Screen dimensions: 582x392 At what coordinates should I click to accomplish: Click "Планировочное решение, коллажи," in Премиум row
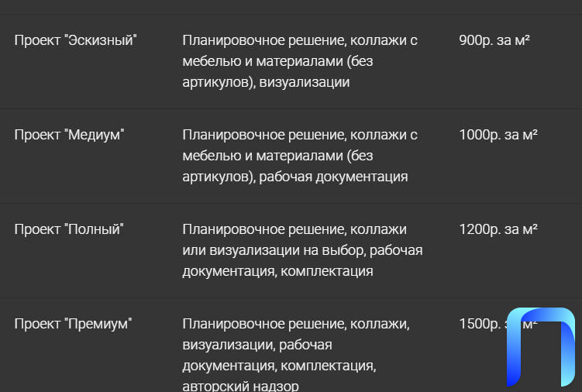[296, 324]
